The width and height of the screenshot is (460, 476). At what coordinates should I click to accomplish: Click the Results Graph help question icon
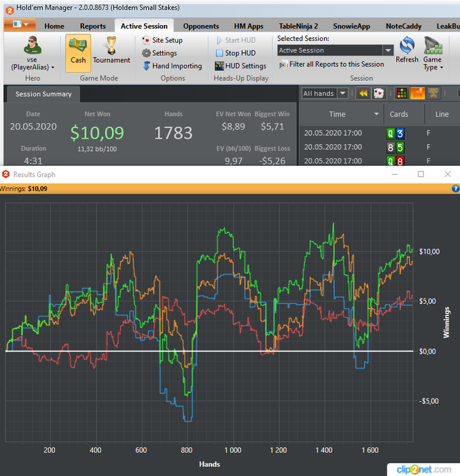click(x=455, y=189)
